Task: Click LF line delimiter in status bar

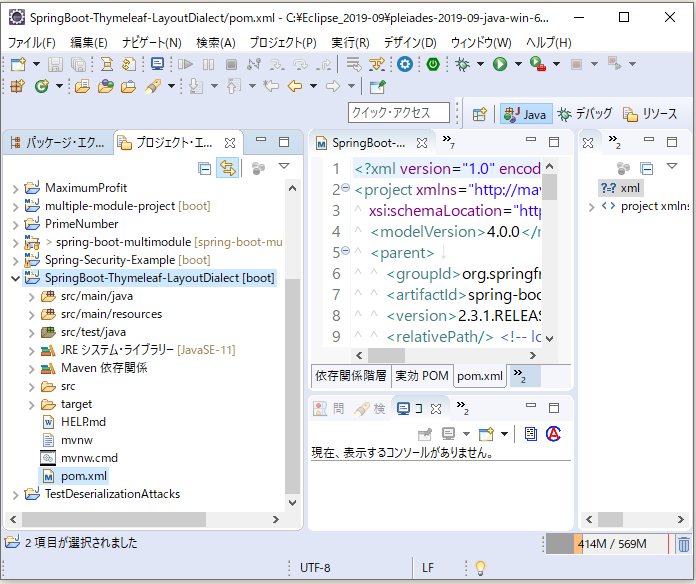Action: pos(428,568)
